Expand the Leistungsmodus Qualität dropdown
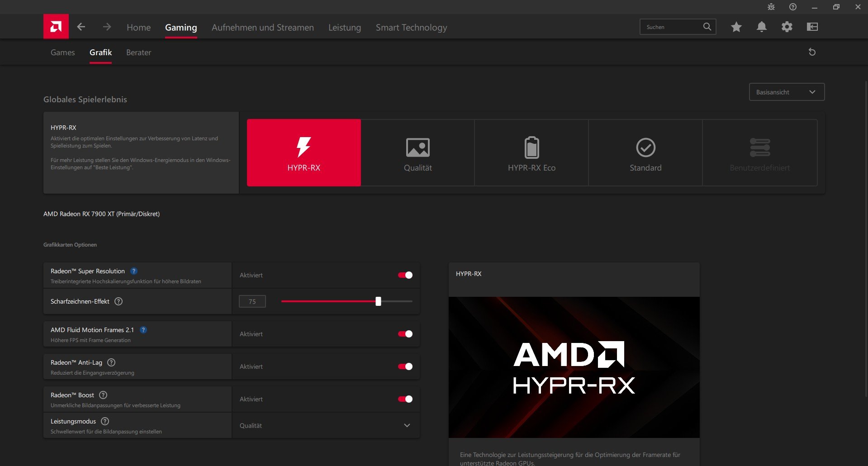 click(326, 425)
